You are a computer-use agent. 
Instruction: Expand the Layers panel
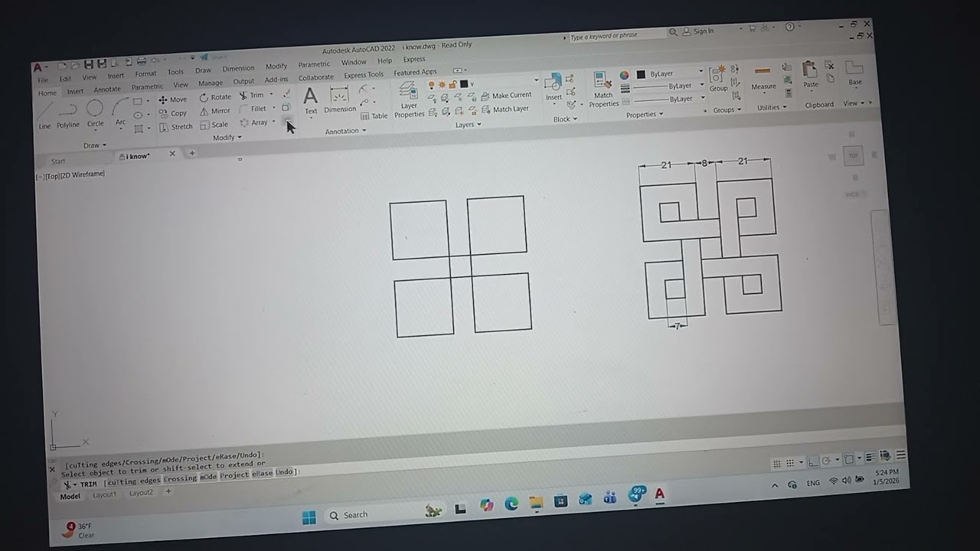468,125
